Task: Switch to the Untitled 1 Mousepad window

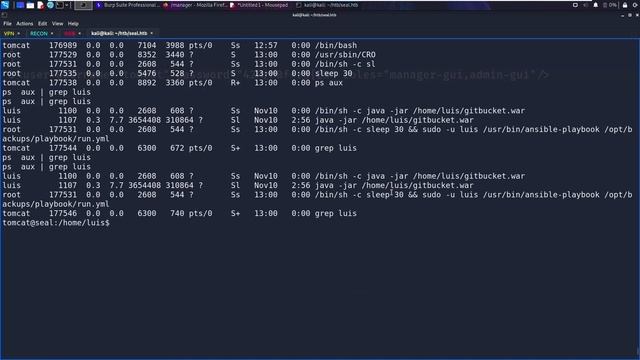Action: [x=260, y=5]
